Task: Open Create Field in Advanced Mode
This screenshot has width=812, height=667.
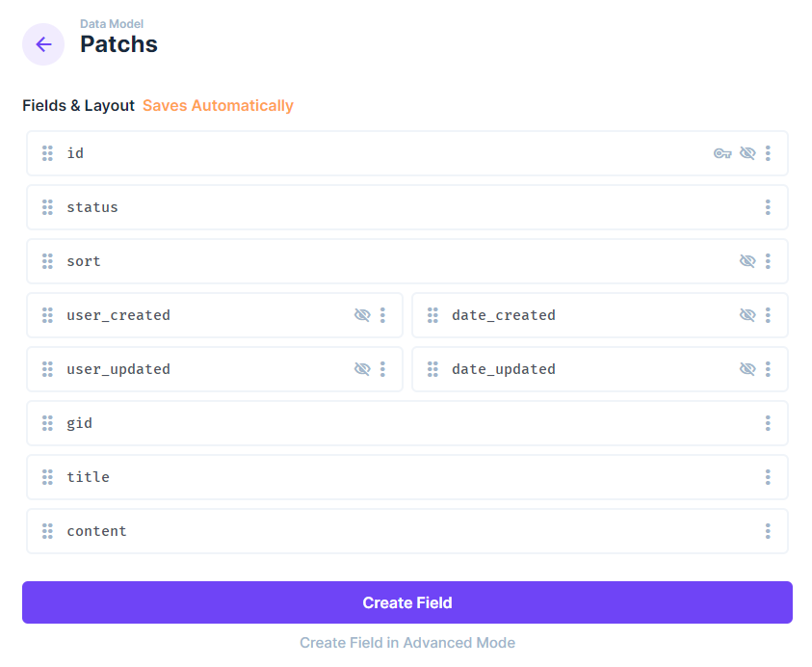Action: pyautogui.click(x=407, y=642)
